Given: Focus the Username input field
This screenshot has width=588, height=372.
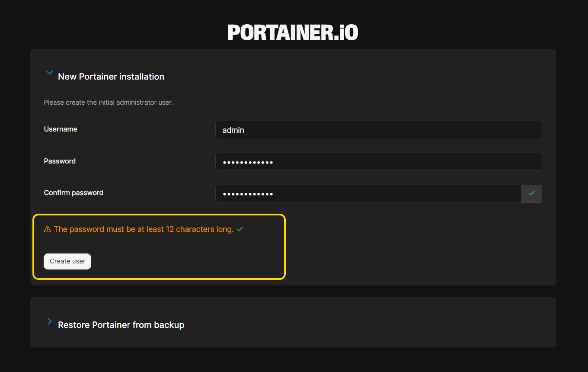Looking at the screenshot, I should (x=378, y=130).
